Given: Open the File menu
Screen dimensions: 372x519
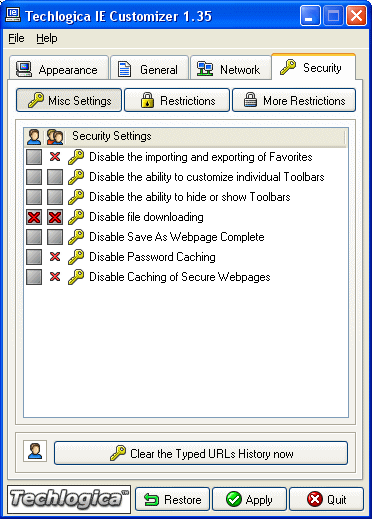Looking at the screenshot, I should coord(16,38).
